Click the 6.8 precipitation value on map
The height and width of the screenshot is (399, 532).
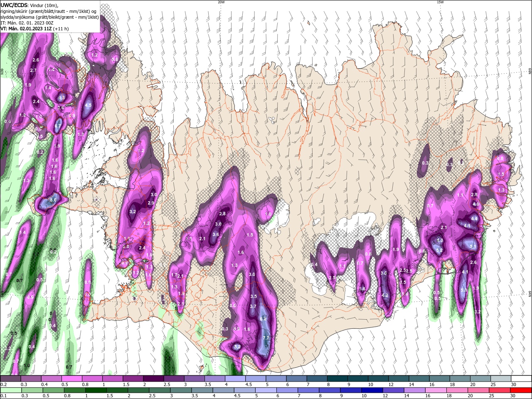click(x=263, y=319)
